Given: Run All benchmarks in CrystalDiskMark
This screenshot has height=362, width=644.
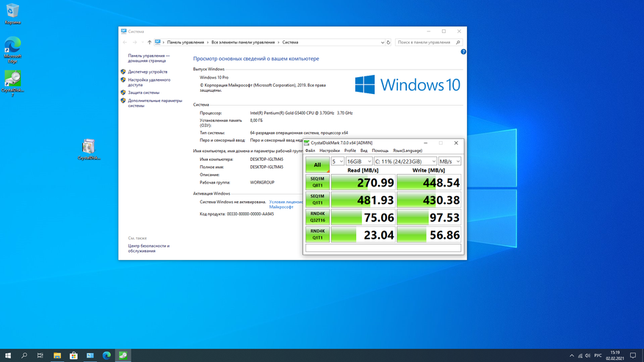Looking at the screenshot, I should [x=317, y=164].
